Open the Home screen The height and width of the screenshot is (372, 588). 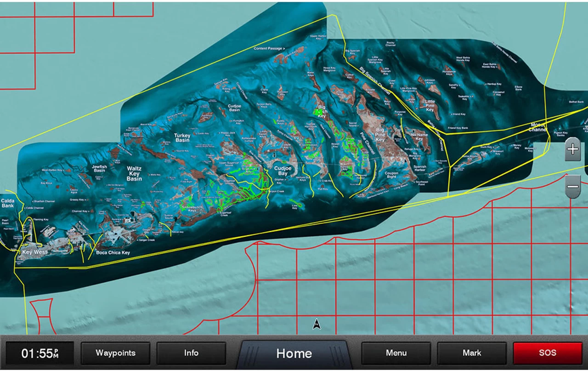[x=294, y=353]
